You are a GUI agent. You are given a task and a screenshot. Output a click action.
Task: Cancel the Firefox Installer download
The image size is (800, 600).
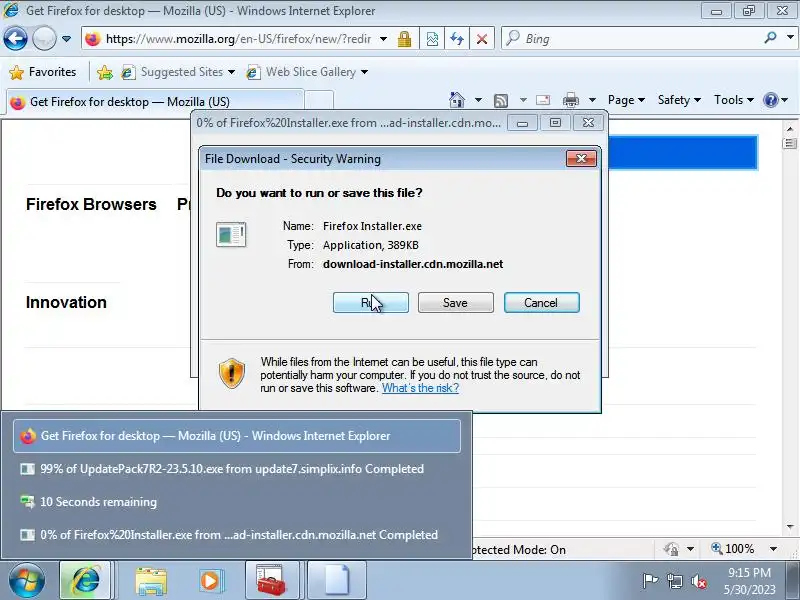541,303
